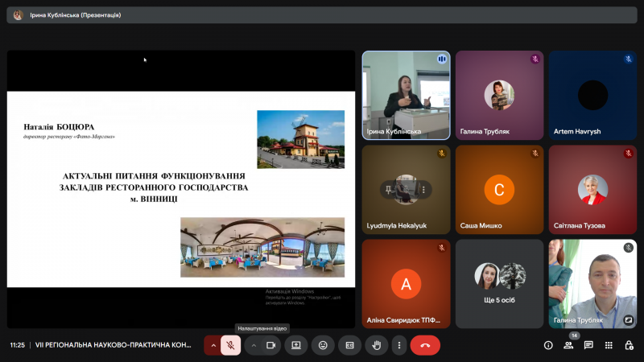
Task: Raise your hand in the meeting
Action: [x=375, y=345]
